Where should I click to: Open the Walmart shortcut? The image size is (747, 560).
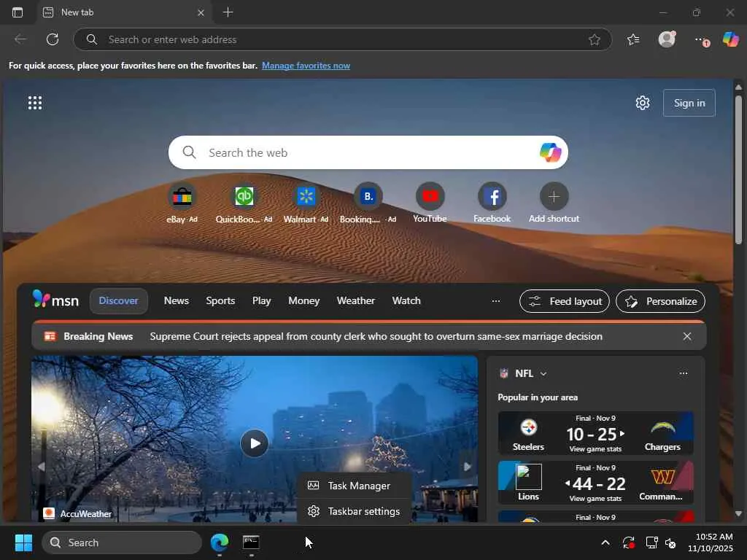click(306, 203)
